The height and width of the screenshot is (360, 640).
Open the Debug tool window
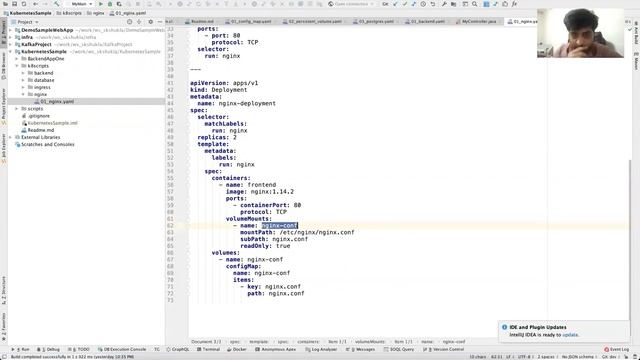tap(49, 349)
